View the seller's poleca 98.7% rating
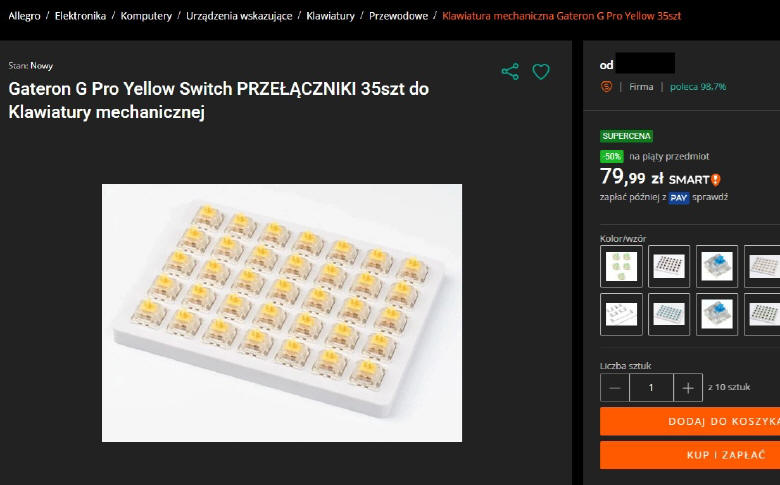The image size is (780, 485). click(698, 87)
